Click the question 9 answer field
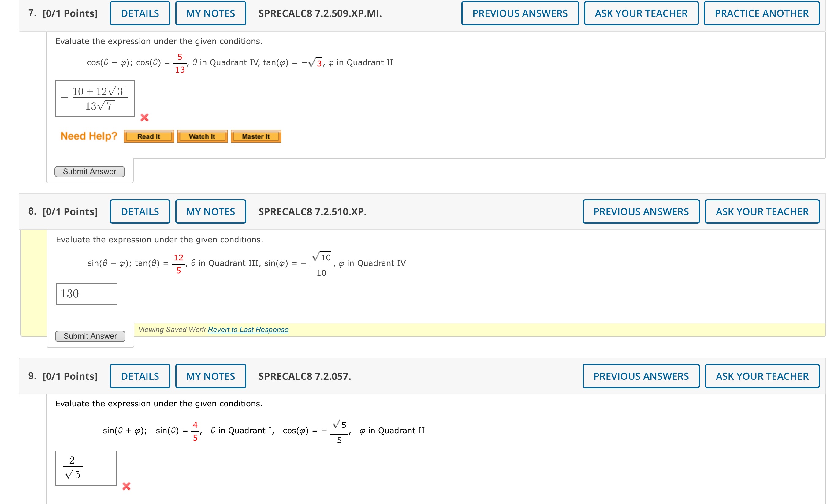 point(86,468)
